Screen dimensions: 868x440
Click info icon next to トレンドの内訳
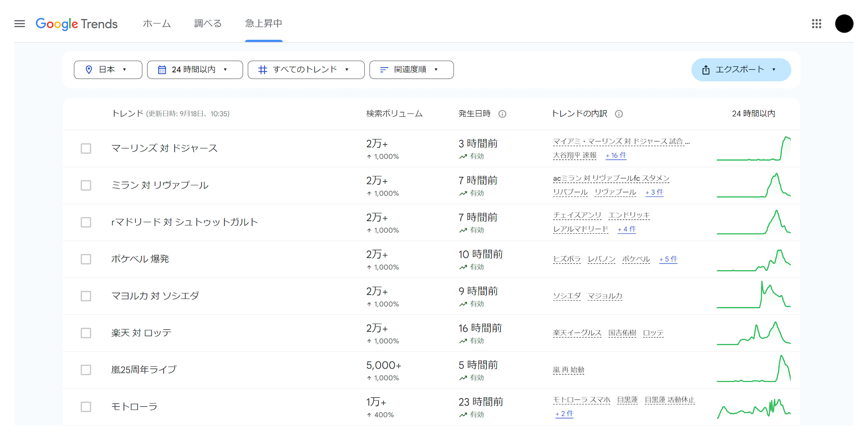(x=619, y=114)
